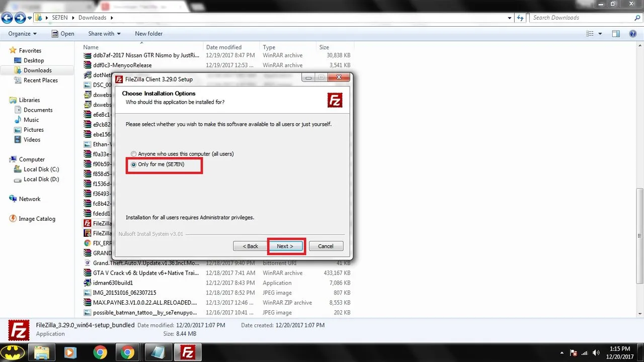
Task: Open view options dropdown arrow
Action: coord(600,34)
